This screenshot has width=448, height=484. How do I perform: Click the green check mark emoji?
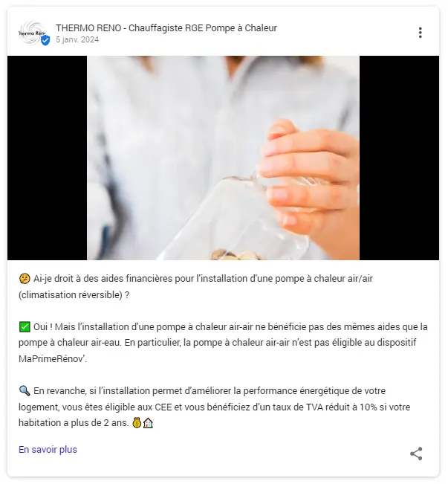[25, 326]
